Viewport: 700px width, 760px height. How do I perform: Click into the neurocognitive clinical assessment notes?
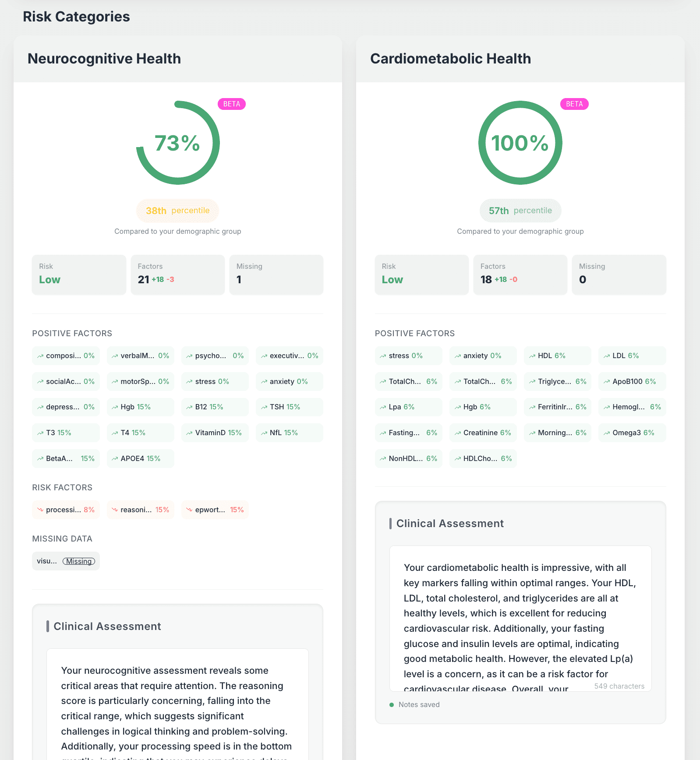pyautogui.click(x=178, y=704)
